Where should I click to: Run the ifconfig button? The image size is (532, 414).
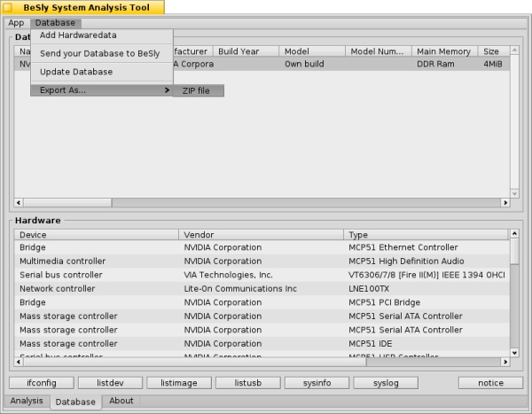[x=41, y=383]
